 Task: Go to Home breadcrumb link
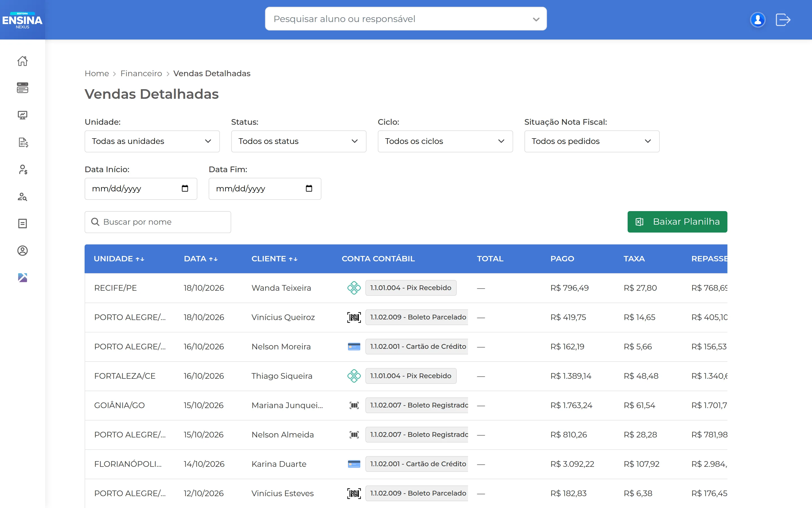click(97, 73)
